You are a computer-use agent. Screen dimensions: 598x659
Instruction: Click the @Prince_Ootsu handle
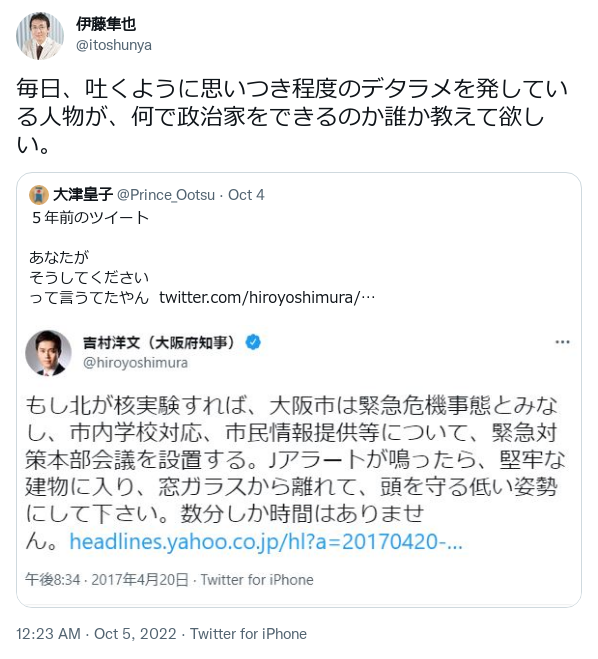coord(166,195)
